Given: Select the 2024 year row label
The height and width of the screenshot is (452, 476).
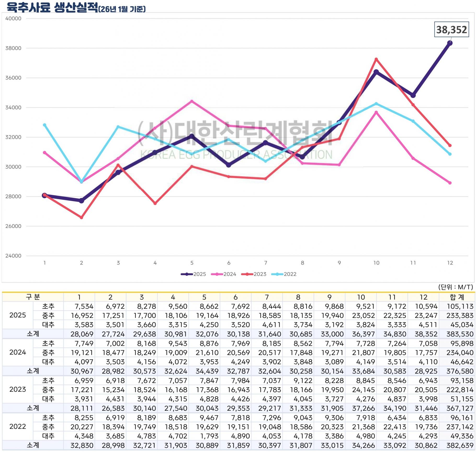Looking at the screenshot, I should pyautogui.click(x=18, y=352).
